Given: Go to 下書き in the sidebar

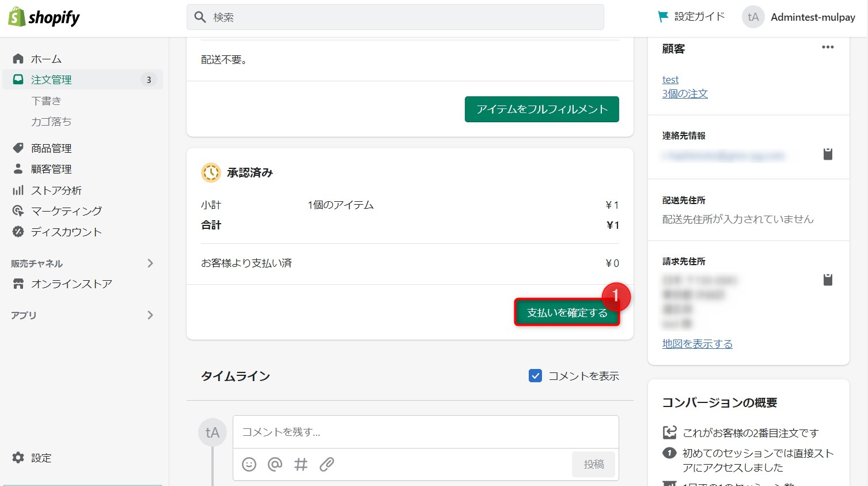Looking at the screenshot, I should (x=46, y=101).
